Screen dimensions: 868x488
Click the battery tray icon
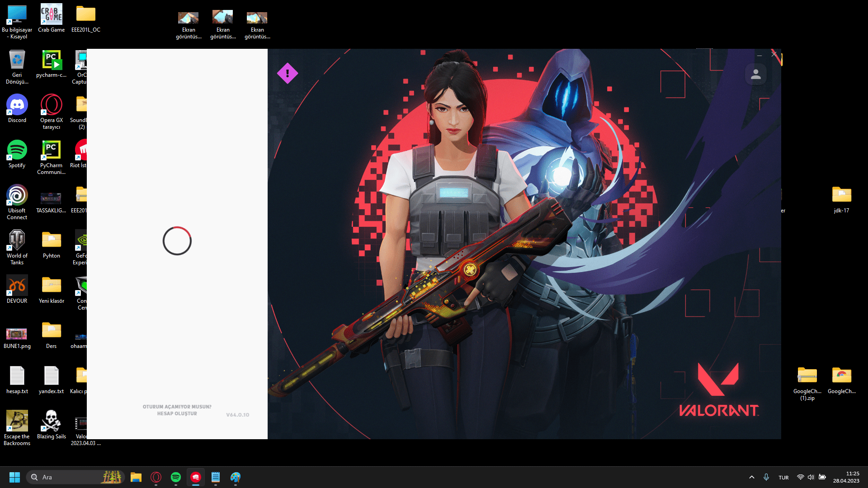pyautogui.click(x=822, y=477)
